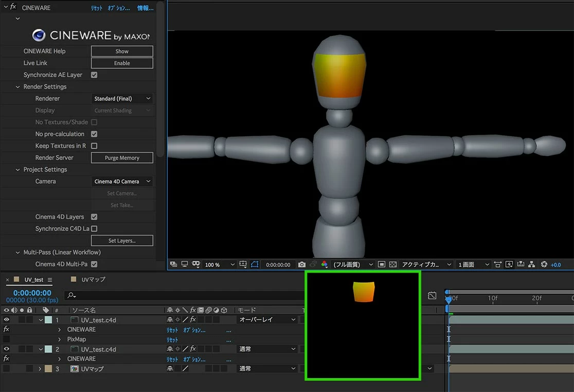Click the timeline layer search field
This screenshot has width=574, height=392.
pos(183,295)
